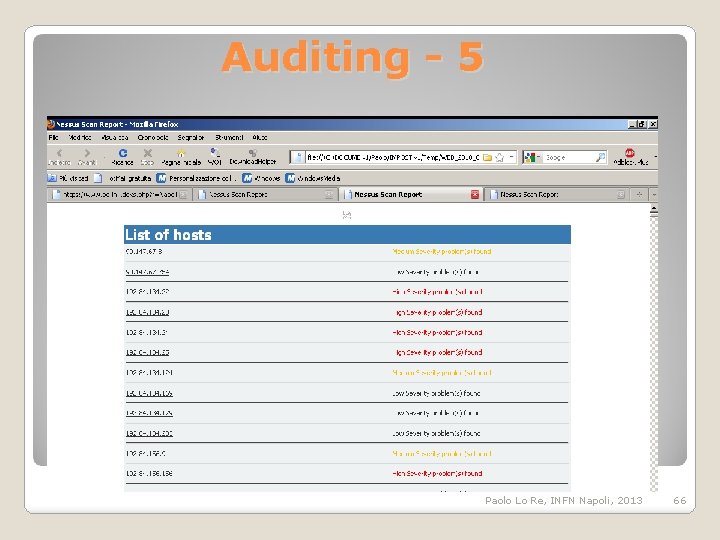Close the active tab with red X
This screenshot has height=540, width=720.
(475, 195)
